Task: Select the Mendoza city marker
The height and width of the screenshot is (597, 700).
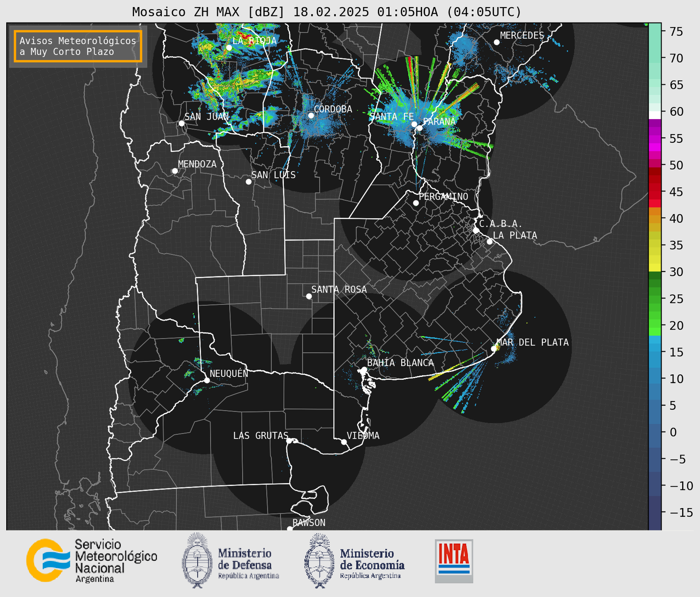Action: tap(175, 171)
